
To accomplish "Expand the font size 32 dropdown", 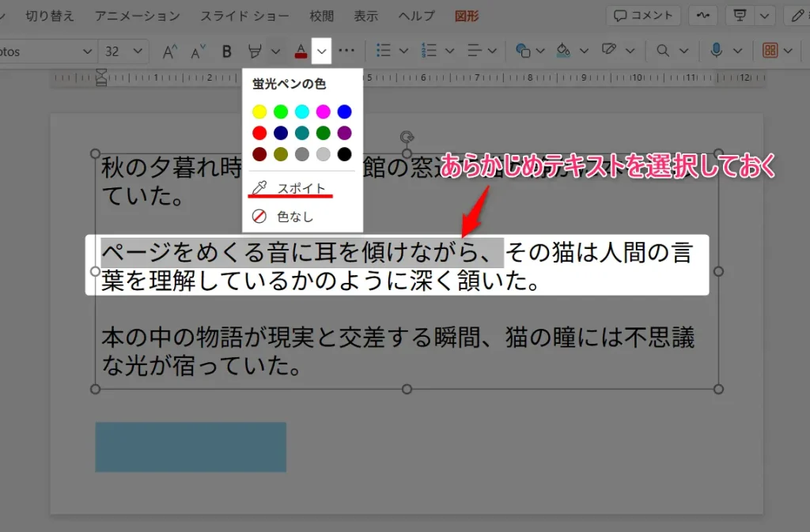I will 138,51.
